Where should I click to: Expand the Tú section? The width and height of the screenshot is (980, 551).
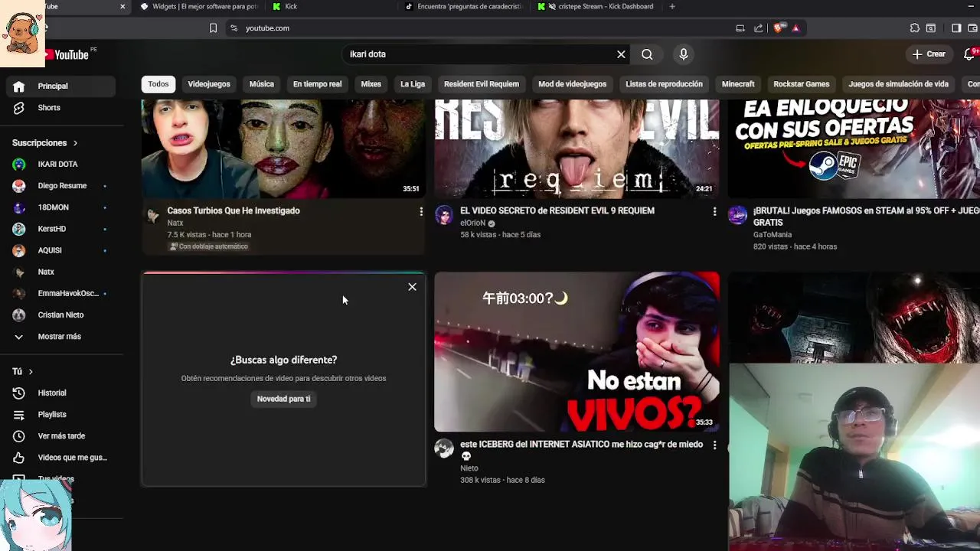22,371
